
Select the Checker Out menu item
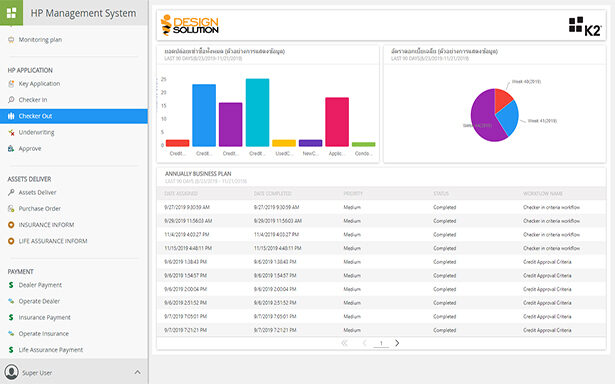click(74, 116)
